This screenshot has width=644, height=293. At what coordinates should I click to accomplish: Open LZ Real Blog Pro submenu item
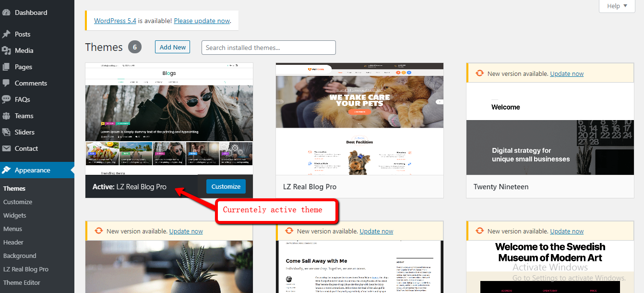coord(26,269)
